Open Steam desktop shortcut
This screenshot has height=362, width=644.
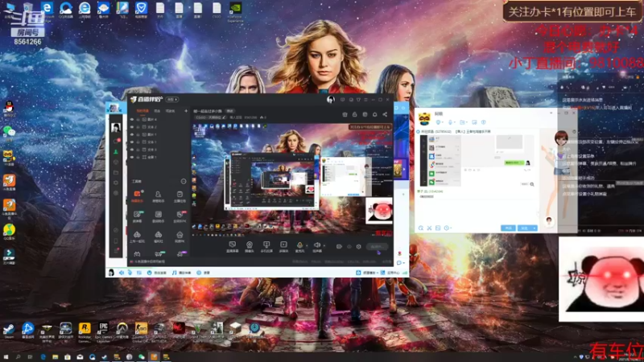pos(9,331)
